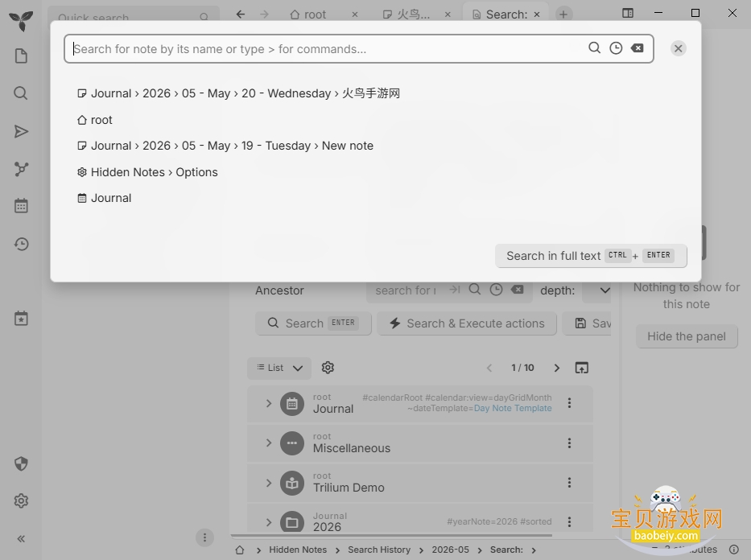
Task: Expand the Trilium Demo note row
Action: click(269, 483)
